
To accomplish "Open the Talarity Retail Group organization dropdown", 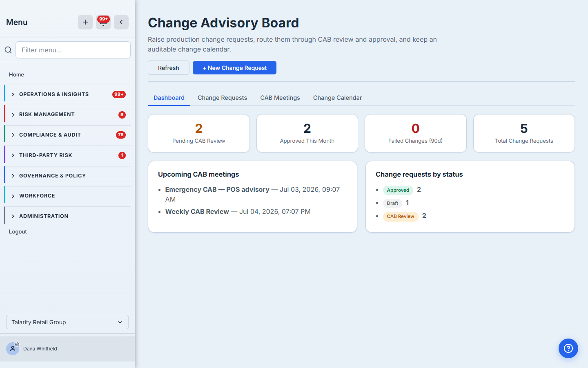I will [x=67, y=322].
